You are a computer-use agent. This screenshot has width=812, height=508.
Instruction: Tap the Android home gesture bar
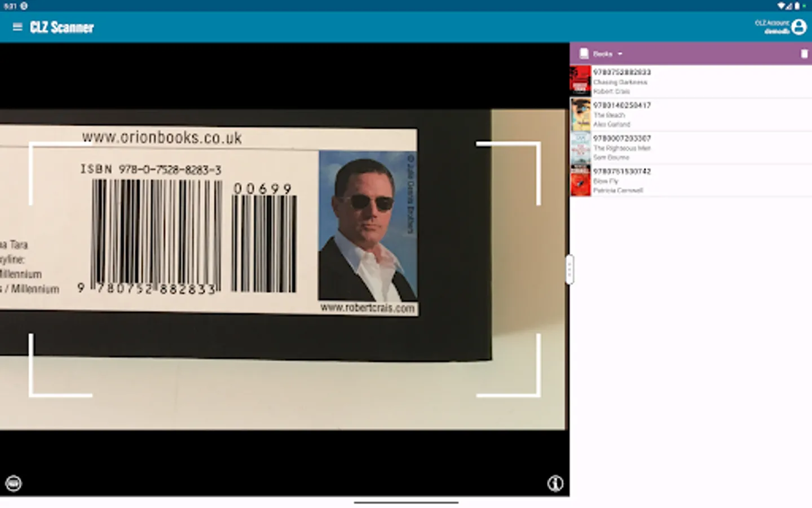point(406,502)
